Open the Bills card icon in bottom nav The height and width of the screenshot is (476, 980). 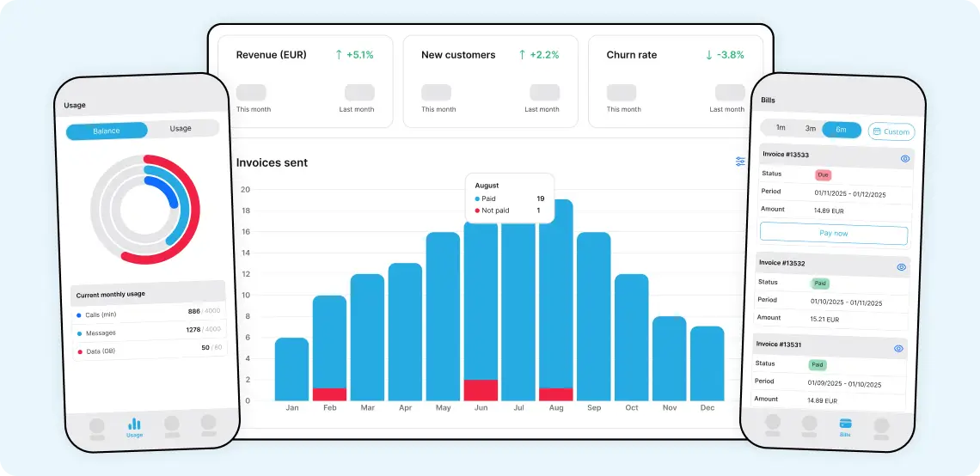point(845,424)
